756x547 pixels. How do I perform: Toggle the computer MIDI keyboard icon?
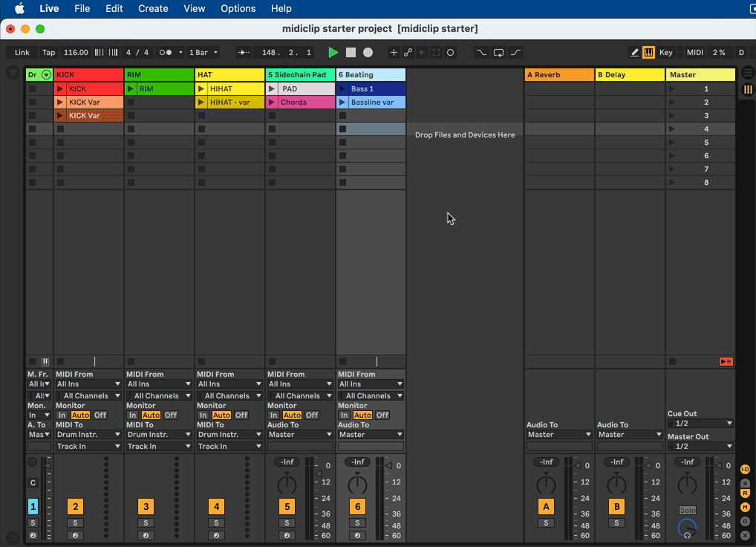[x=648, y=53]
